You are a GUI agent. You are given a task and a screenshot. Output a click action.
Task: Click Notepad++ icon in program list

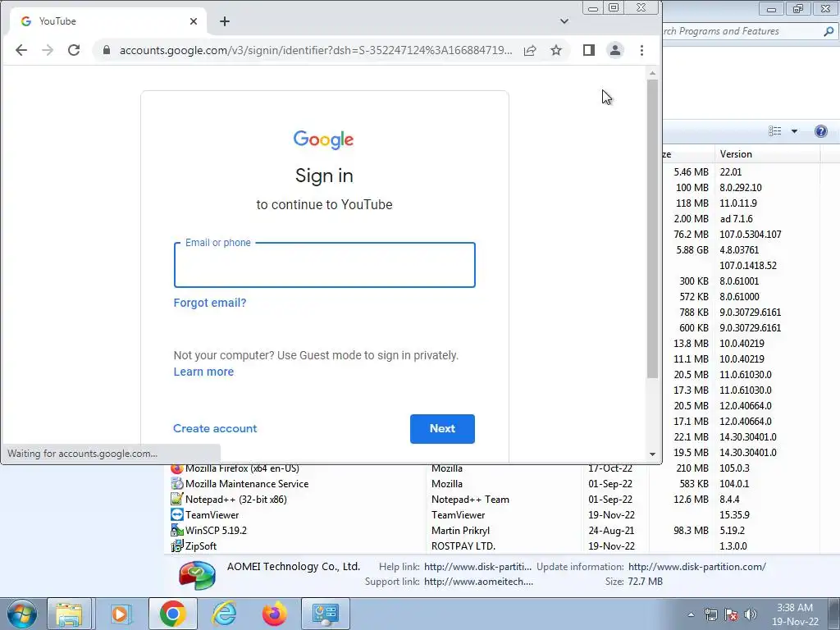pyautogui.click(x=177, y=500)
